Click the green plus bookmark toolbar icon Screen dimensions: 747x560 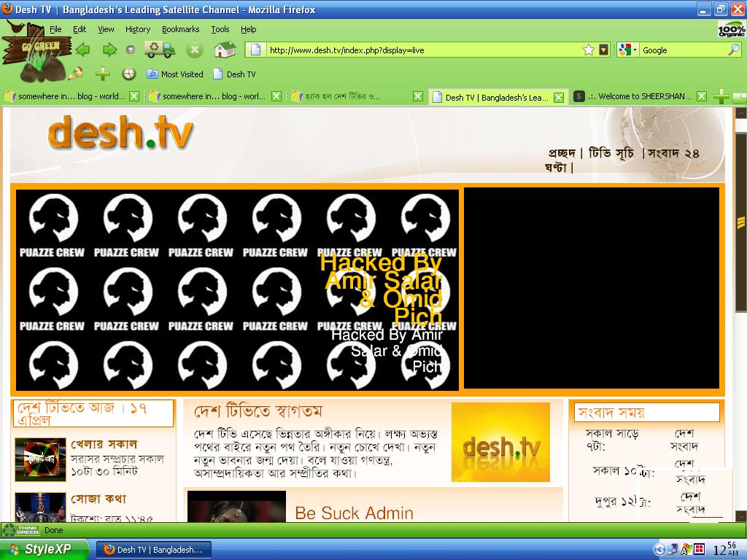point(102,74)
